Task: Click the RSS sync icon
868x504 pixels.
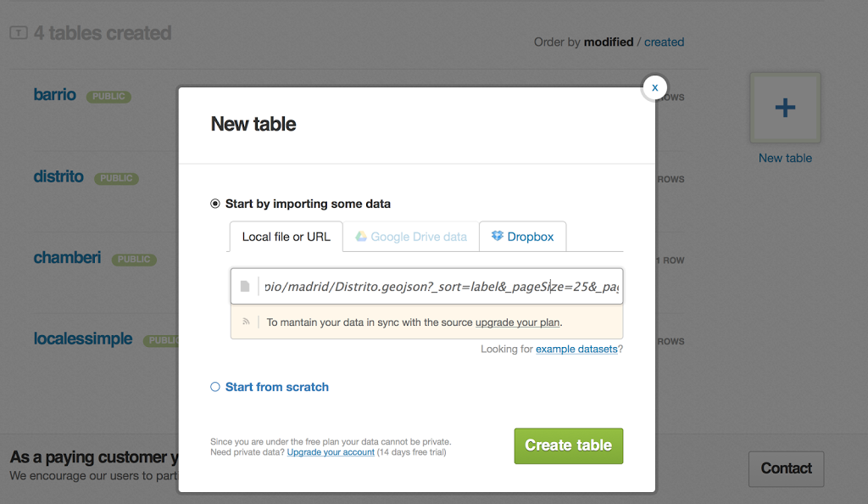Action: pyautogui.click(x=247, y=322)
